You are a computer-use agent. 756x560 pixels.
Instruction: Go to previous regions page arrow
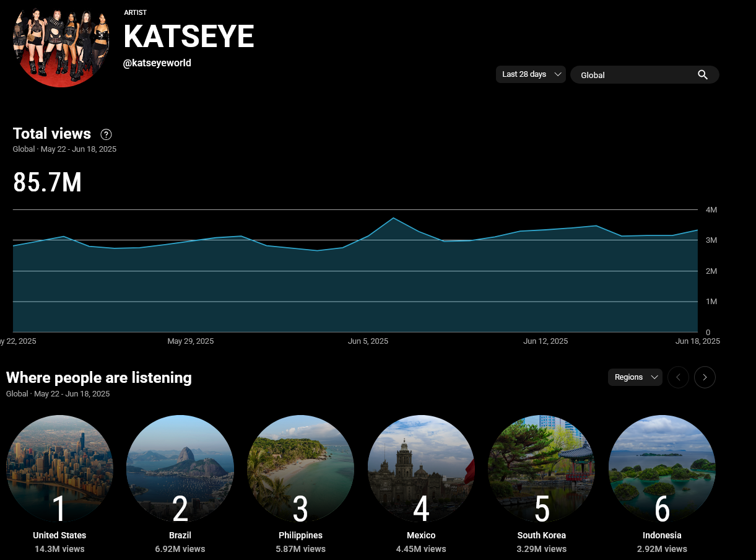click(678, 377)
